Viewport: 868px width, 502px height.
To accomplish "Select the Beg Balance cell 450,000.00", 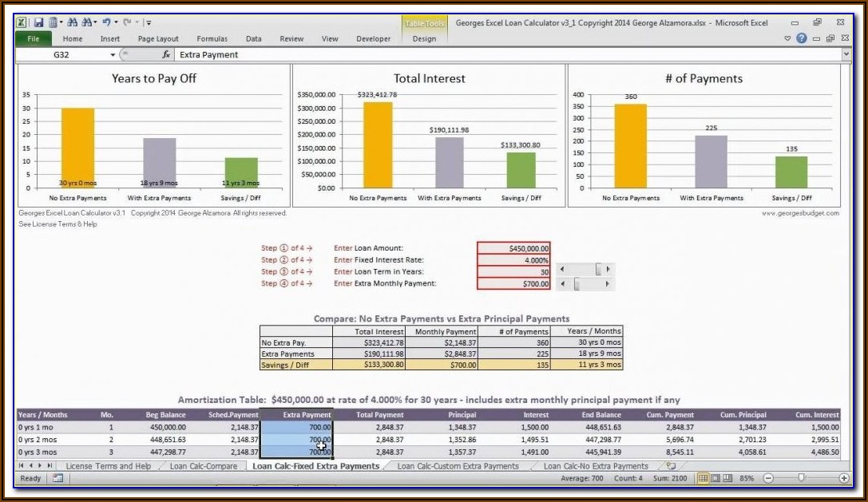I will coord(152,427).
